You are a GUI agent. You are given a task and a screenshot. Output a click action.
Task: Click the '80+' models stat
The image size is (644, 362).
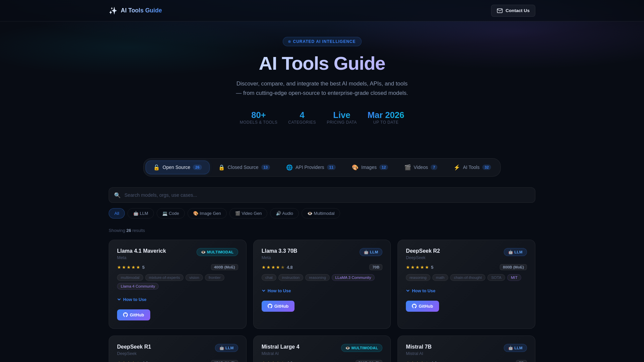259,115
